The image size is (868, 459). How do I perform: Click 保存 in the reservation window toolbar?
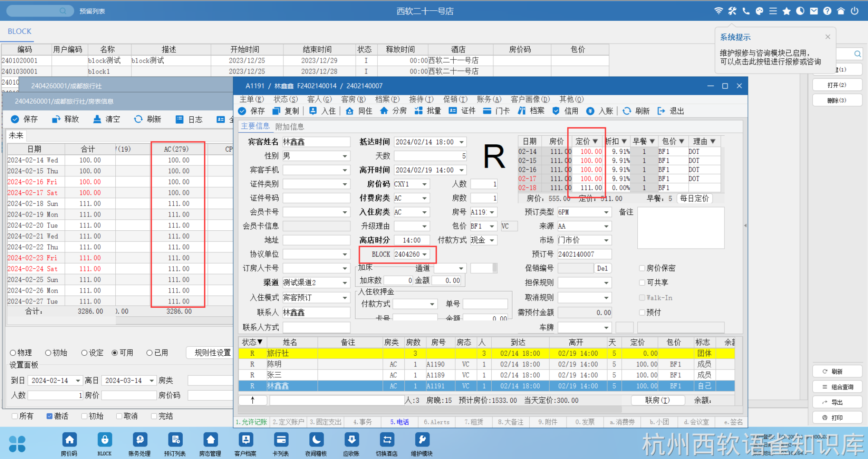click(x=251, y=111)
